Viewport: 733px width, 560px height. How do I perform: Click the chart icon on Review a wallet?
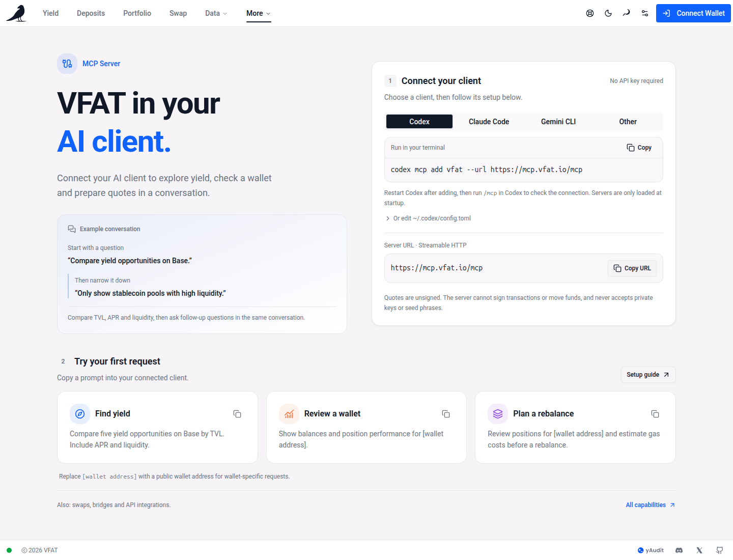[289, 414]
